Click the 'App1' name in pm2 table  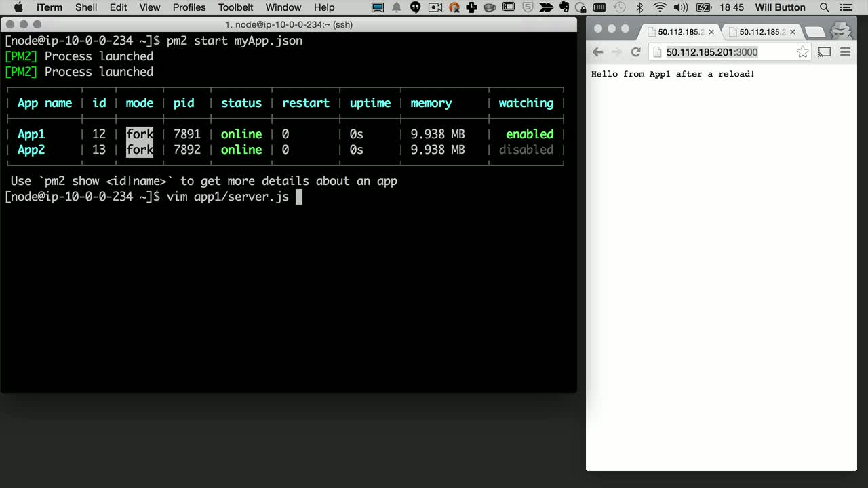(x=31, y=134)
